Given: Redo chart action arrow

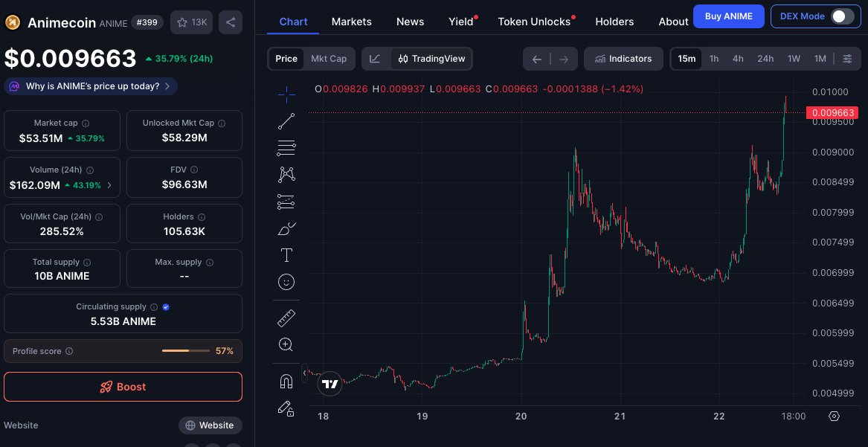Looking at the screenshot, I should [564, 60].
